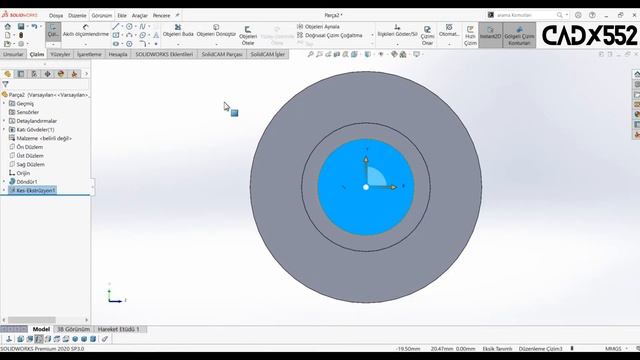The height and width of the screenshot is (360, 640).
Task: Select the Sketch Fillet tool
Action: (x=142, y=44)
